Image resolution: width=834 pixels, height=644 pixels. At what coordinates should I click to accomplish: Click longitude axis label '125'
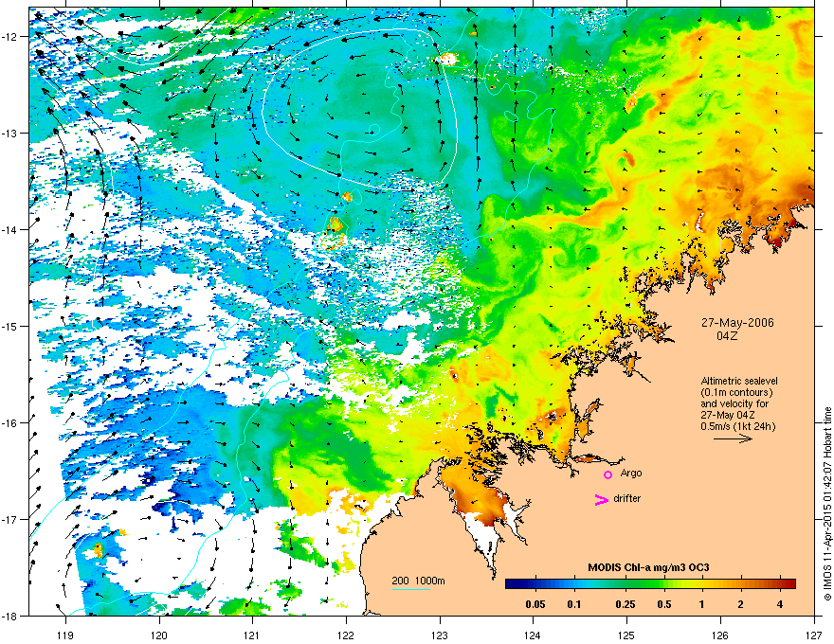626,635
